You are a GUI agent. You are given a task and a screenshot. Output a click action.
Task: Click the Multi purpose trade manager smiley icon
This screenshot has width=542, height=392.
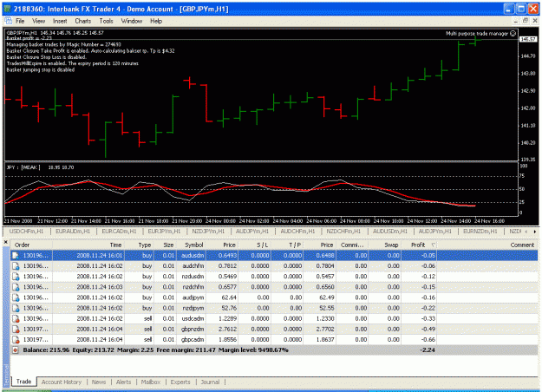(x=513, y=34)
